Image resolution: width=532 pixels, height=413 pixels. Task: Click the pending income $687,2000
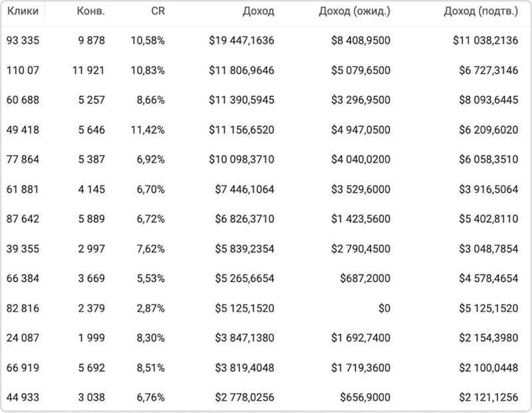(x=364, y=278)
